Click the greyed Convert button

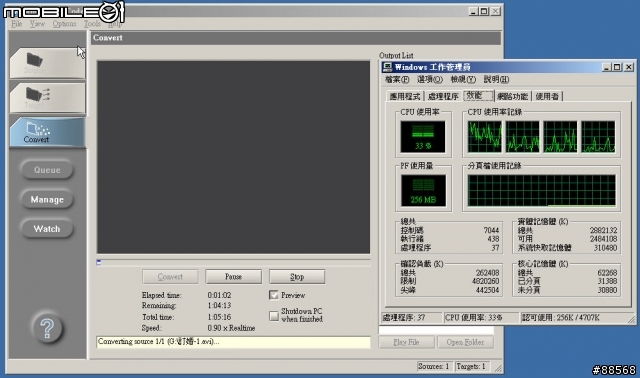click(170, 277)
